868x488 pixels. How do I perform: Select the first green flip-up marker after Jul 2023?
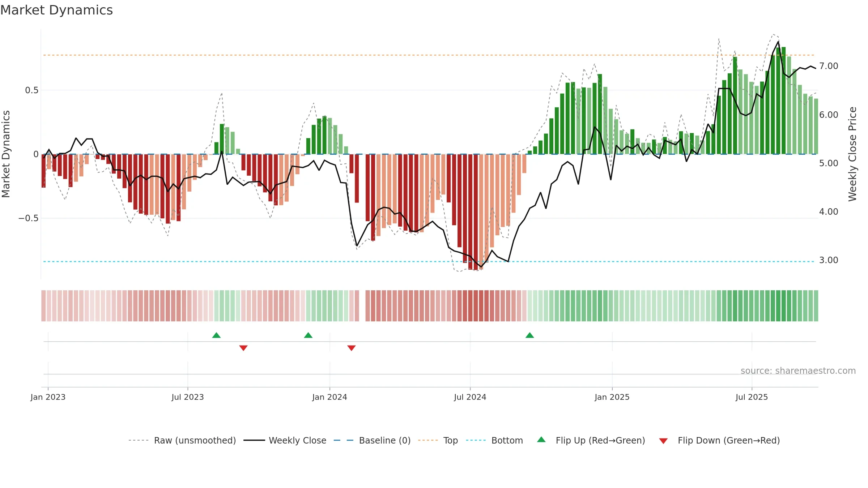coord(216,335)
